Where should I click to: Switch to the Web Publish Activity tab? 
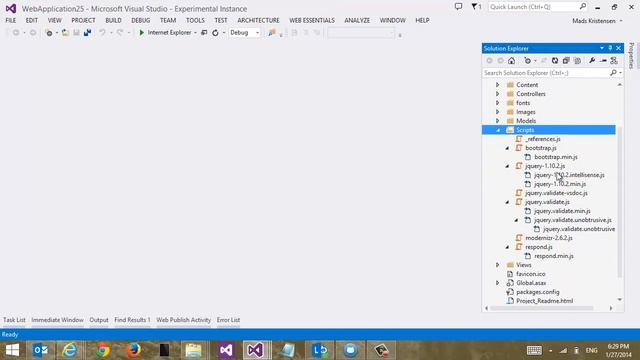tap(184, 320)
